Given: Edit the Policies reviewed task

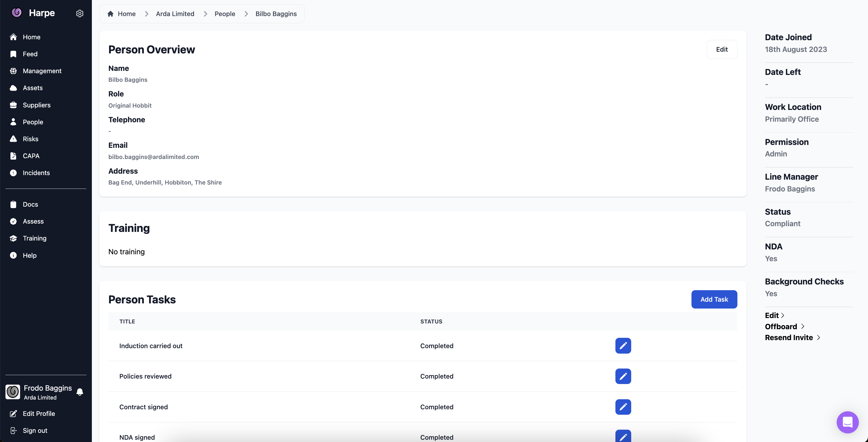Looking at the screenshot, I should click(623, 376).
